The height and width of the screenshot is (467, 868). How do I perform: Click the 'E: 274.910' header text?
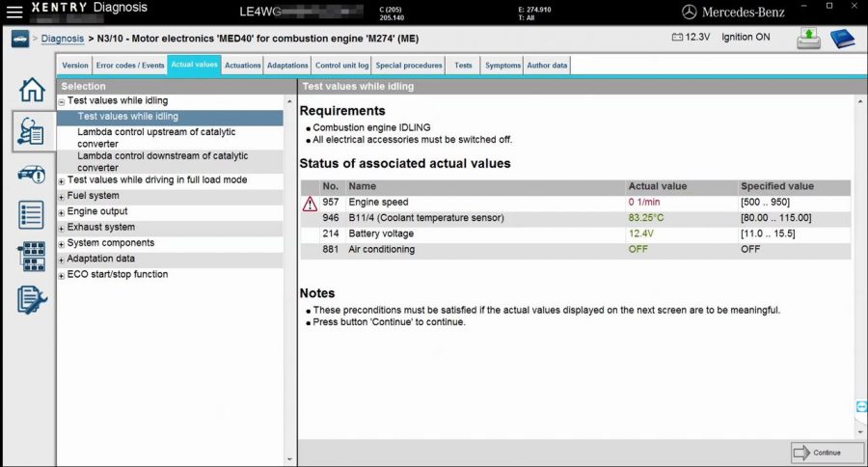[534, 10]
